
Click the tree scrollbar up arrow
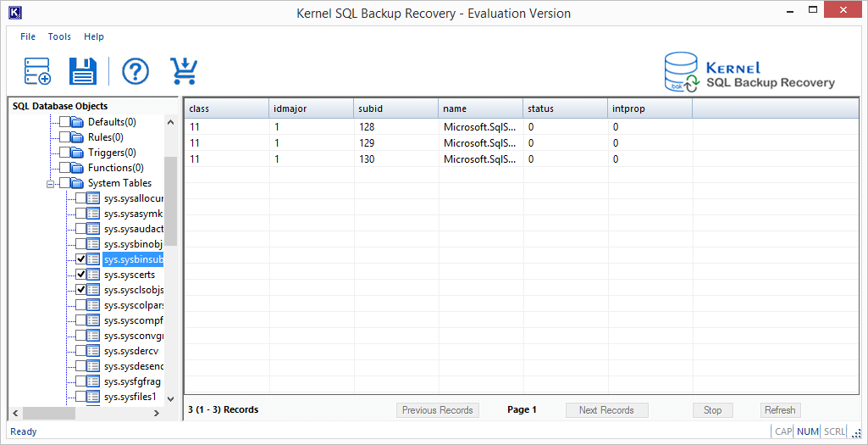(170, 122)
